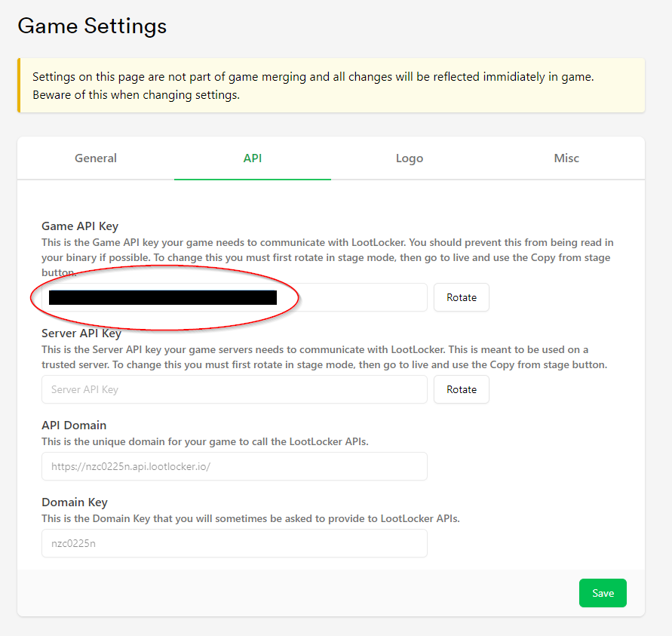This screenshot has height=636, width=672.
Task: Click the Domain Key description text
Action: [250, 518]
